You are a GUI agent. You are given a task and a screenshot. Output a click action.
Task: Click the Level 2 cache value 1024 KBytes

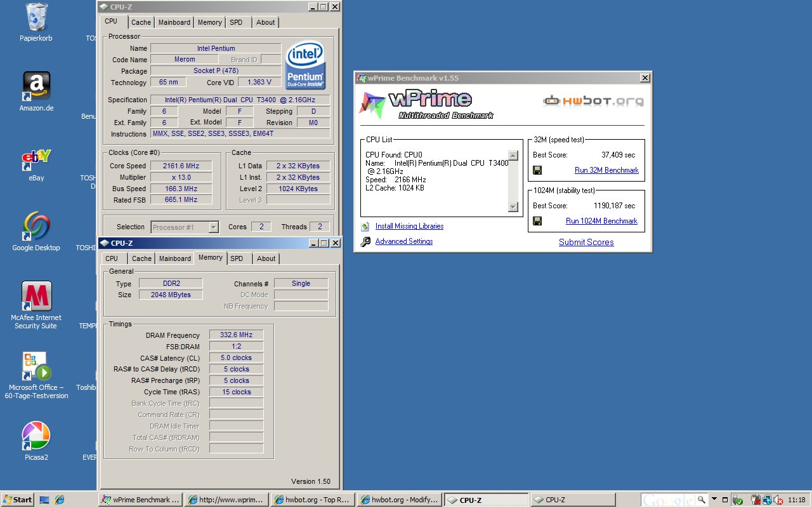298,189
